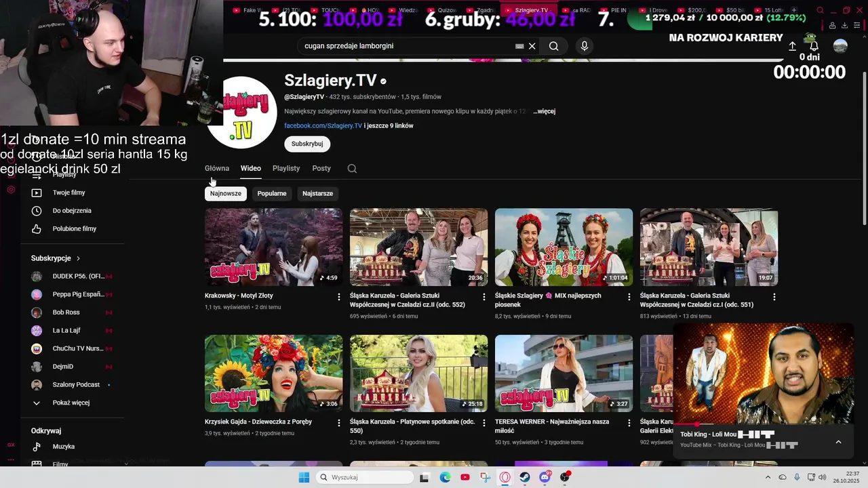
Task: Open the i jeszcze 9 linków link
Action: pyautogui.click(x=389, y=125)
